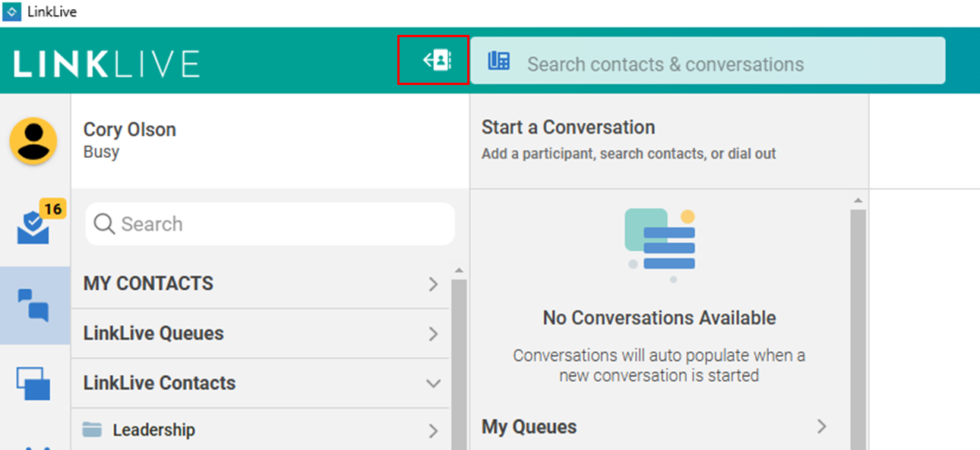
Task: Expand the My Queues section arrow
Action: coord(821,426)
